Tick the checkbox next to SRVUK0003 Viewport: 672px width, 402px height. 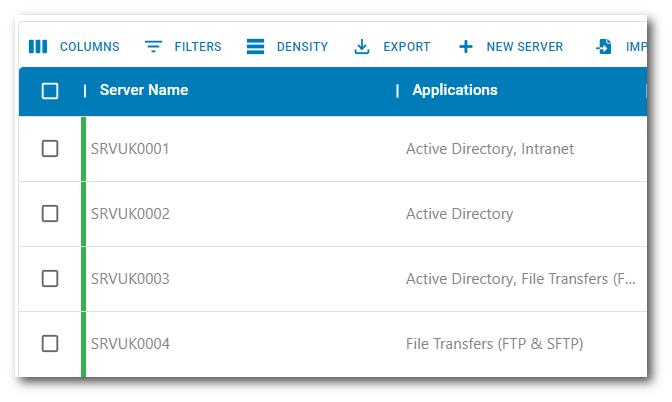(50, 279)
